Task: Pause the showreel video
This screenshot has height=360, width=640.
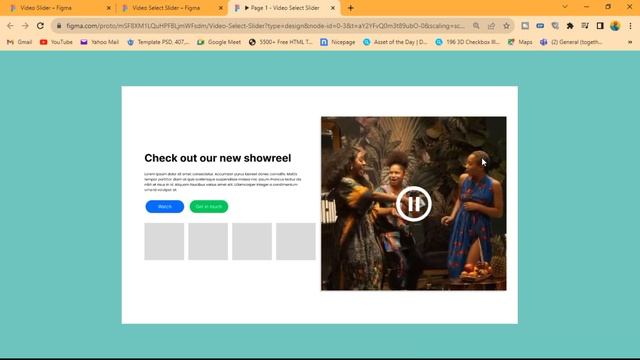Action: pyautogui.click(x=413, y=204)
